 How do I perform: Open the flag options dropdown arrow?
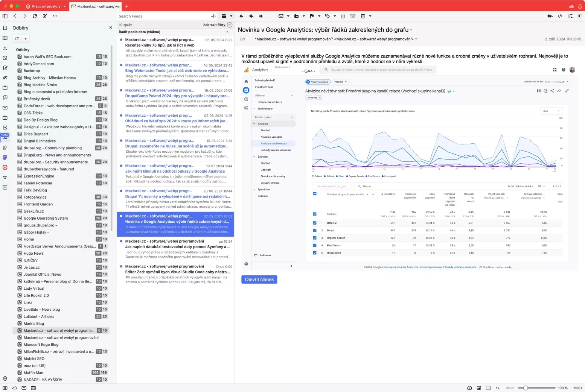point(319,16)
